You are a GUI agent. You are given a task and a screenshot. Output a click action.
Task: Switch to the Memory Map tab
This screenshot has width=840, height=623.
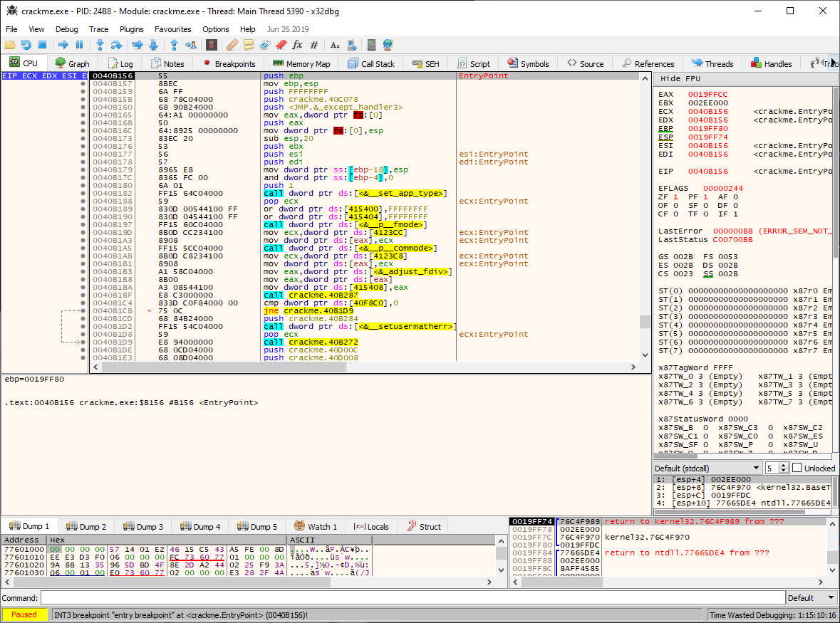coord(301,63)
